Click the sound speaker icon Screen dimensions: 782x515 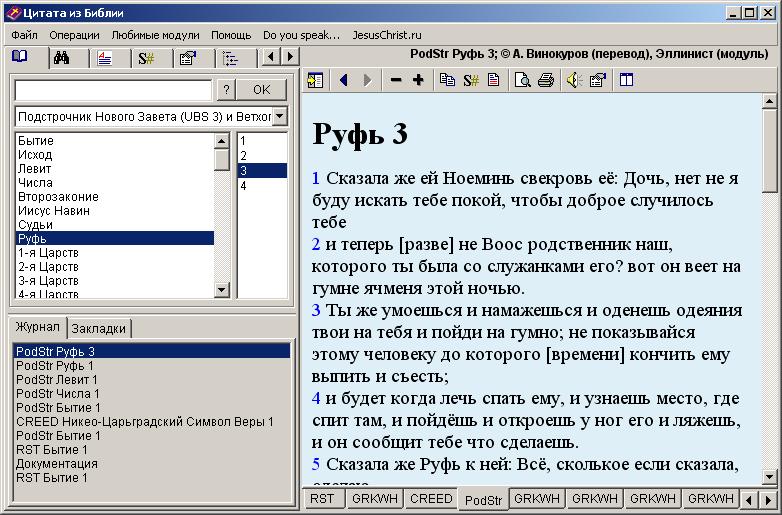574,81
